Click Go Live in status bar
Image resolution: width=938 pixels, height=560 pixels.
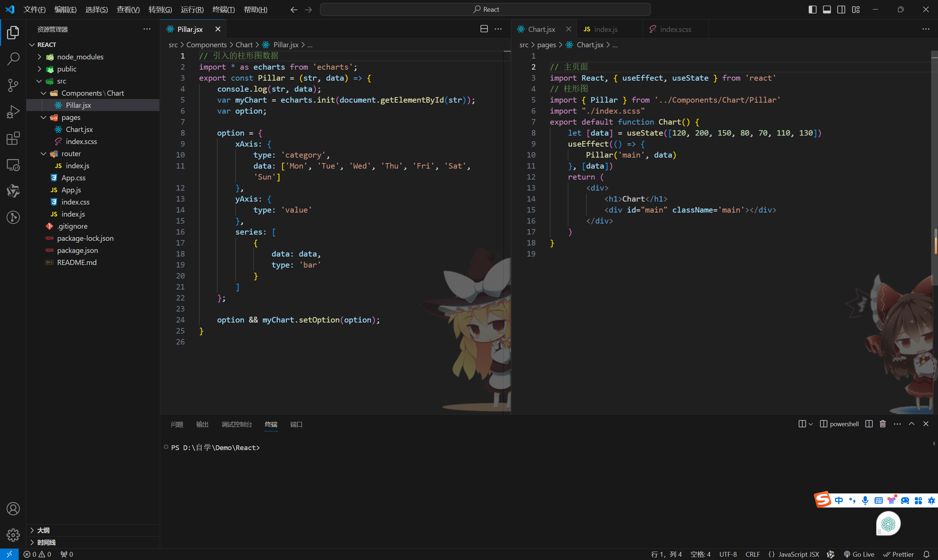[x=859, y=555]
